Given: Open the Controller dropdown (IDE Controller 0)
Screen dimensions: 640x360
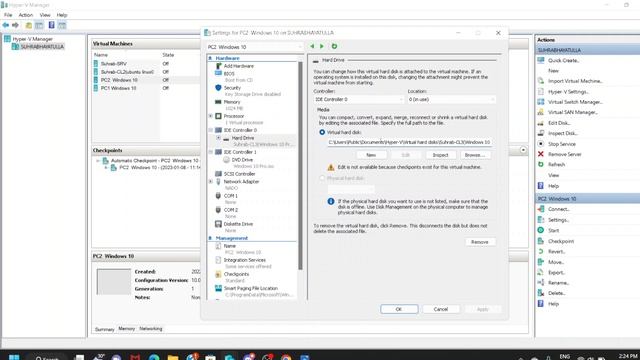Looking at the screenshot, I should click(358, 99).
